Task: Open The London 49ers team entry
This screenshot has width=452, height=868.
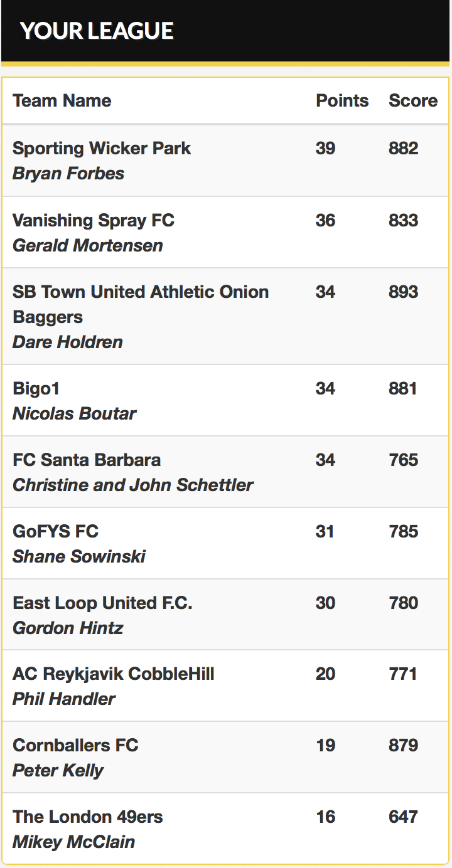Action: (x=88, y=817)
